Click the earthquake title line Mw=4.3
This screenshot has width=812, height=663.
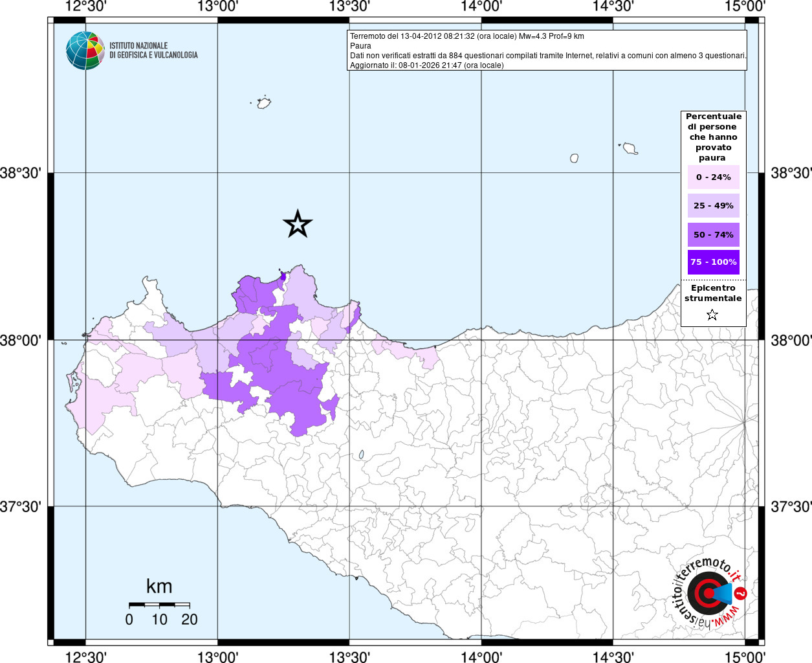pos(467,36)
